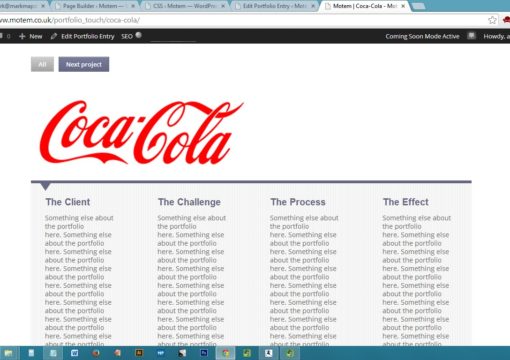This screenshot has height=360, width=510.
Task: Open a new browser tab
Action: click(419, 6)
